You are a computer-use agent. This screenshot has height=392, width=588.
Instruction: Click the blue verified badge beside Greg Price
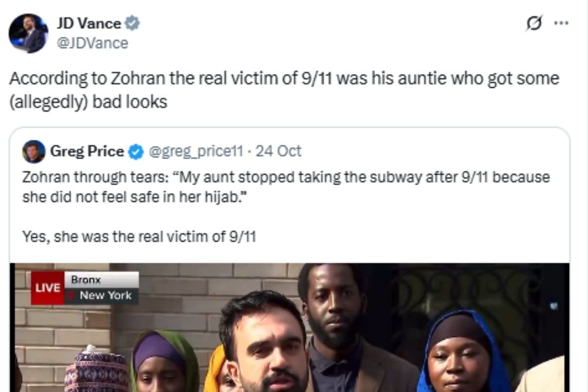[135, 152]
